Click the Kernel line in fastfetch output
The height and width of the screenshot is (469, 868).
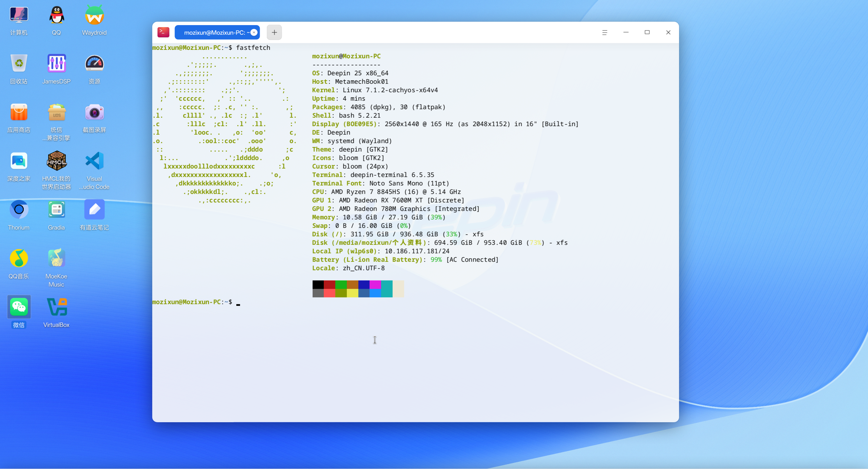[x=375, y=90]
